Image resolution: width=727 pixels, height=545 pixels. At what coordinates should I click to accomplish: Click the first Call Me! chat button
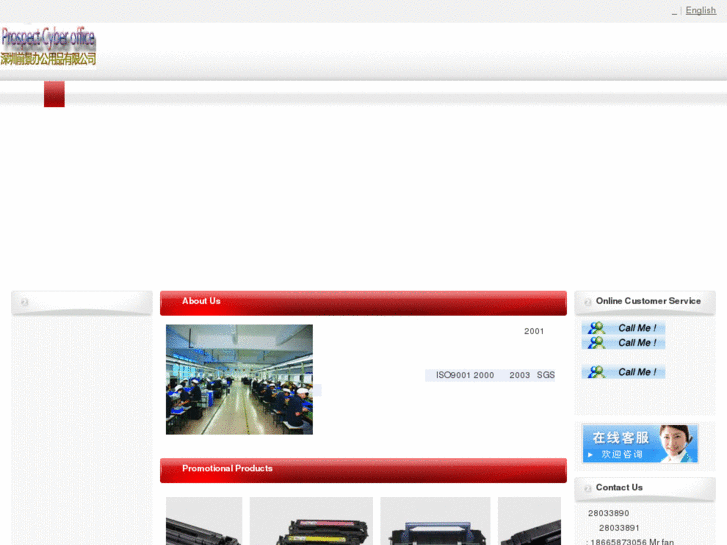point(623,328)
